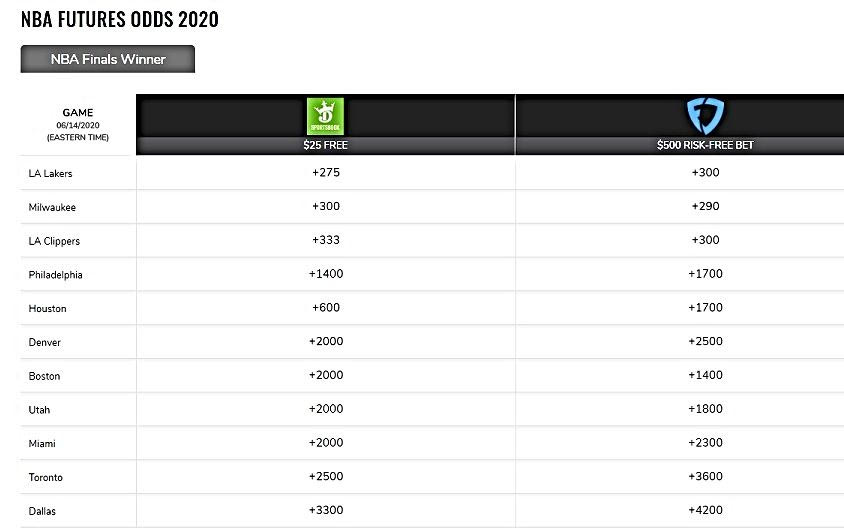This screenshot has width=844, height=528.
Task: Click the DraftKings Sportsbook logo icon
Action: pos(326,117)
